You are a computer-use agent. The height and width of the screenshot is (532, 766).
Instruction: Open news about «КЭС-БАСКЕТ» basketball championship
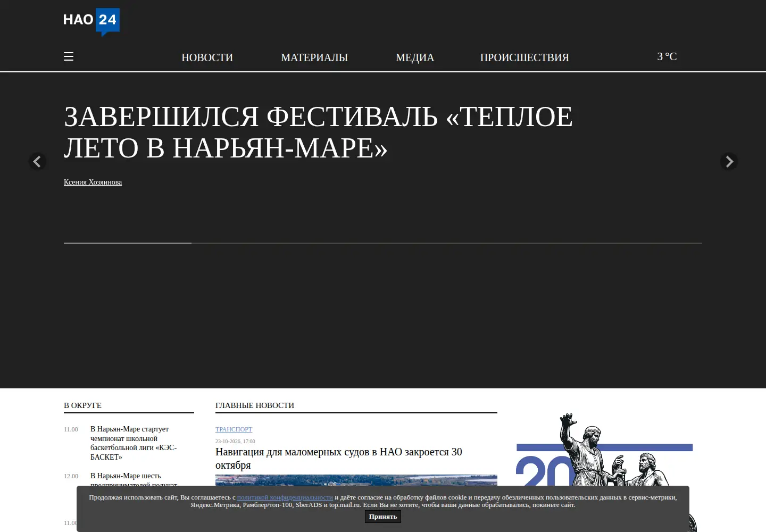pyautogui.click(x=134, y=443)
